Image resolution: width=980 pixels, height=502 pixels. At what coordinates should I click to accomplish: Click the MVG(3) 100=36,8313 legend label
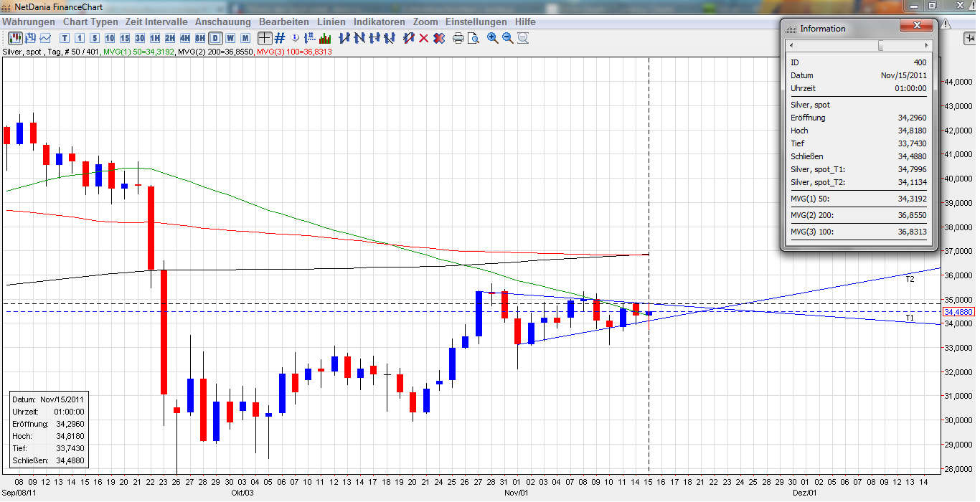294,52
